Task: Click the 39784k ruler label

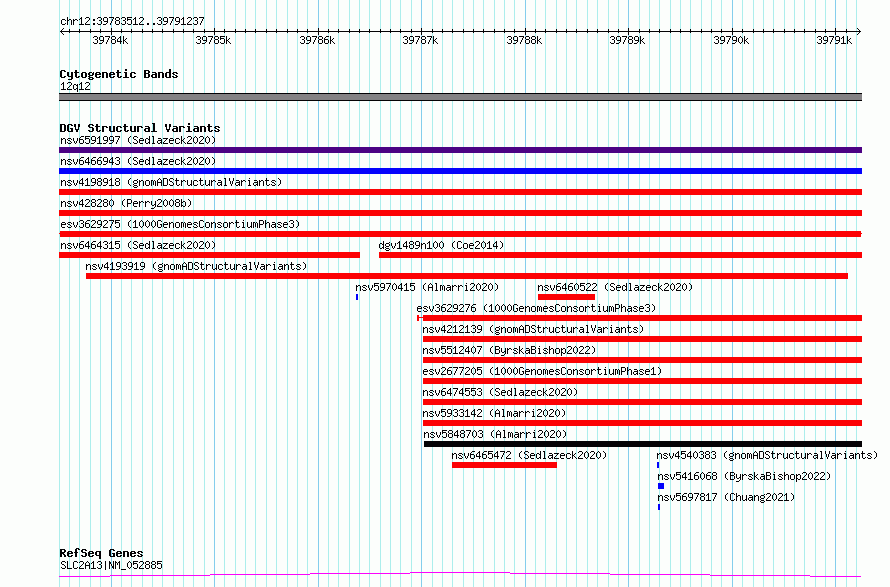Action: (110, 40)
